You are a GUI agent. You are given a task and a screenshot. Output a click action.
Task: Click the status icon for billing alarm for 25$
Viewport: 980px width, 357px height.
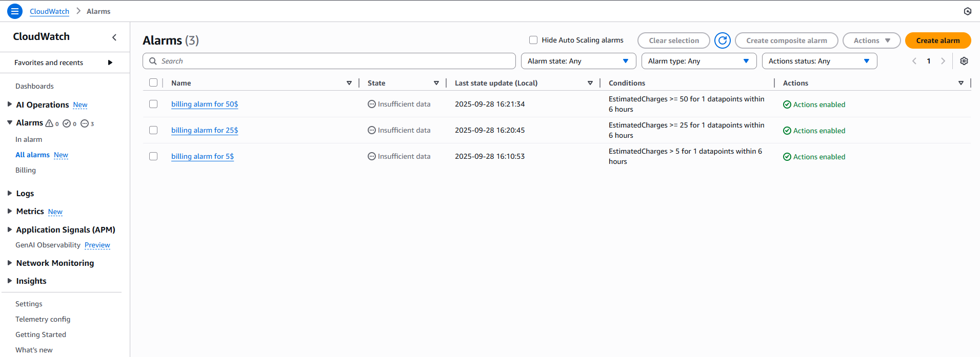372,130
